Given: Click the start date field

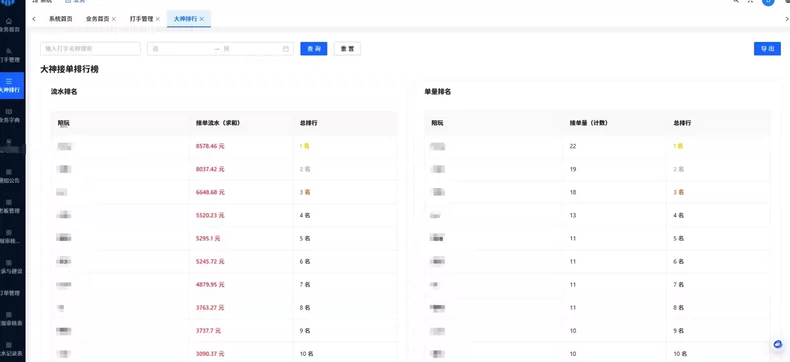Looking at the screenshot, I should pyautogui.click(x=181, y=49).
